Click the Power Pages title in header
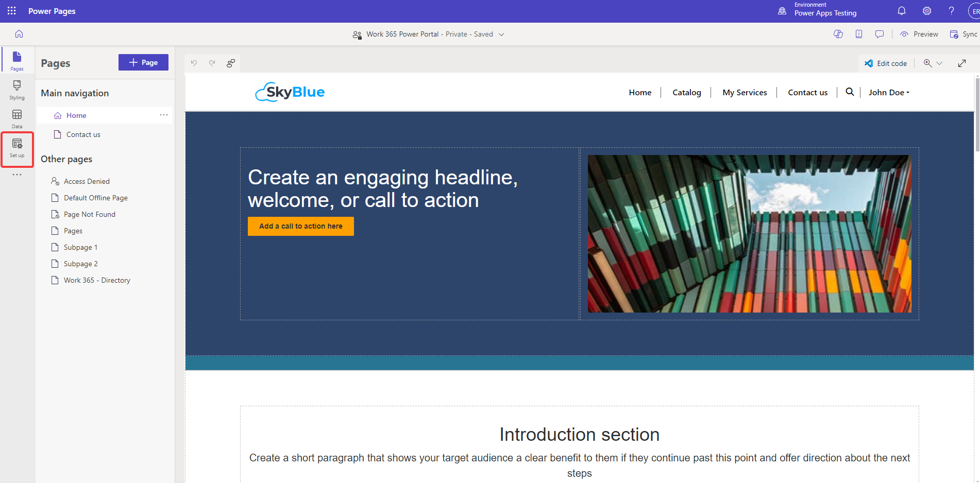The height and width of the screenshot is (483, 980). (x=52, y=11)
